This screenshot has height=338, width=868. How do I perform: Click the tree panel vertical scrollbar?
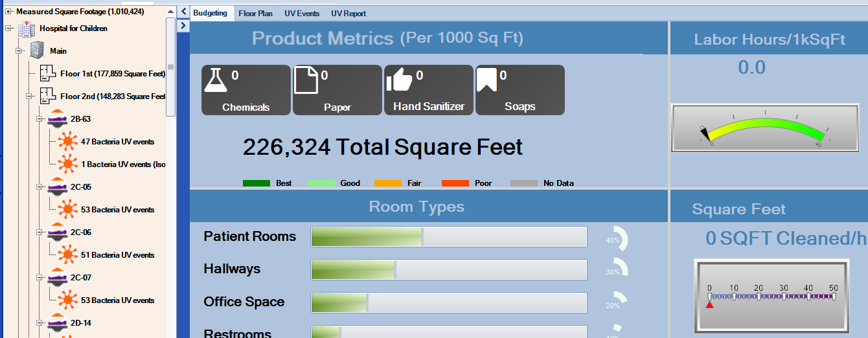[171, 67]
